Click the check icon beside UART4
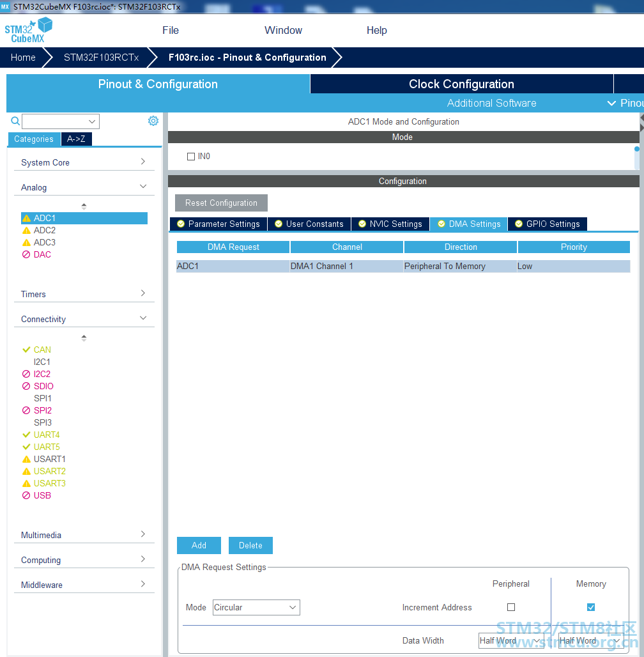644x657 pixels. click(26, 435)
